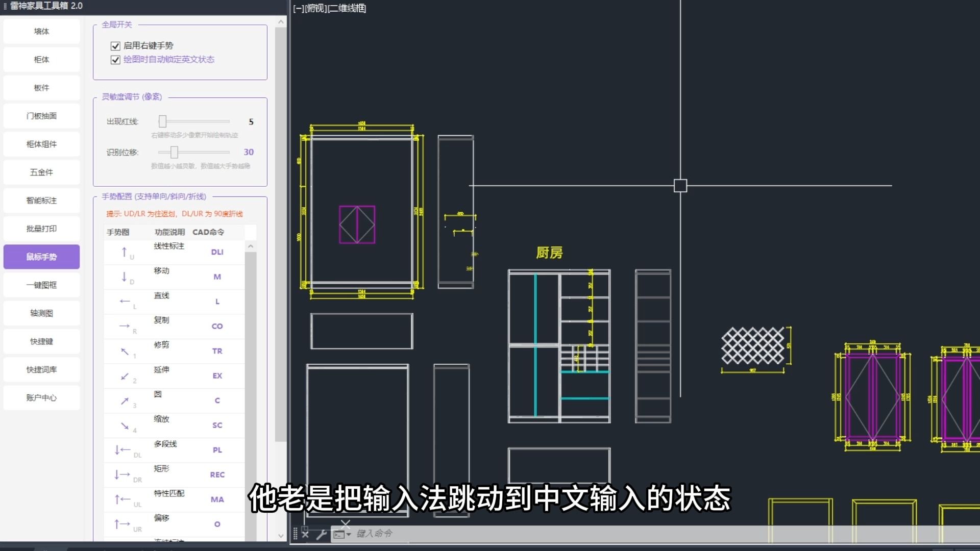Select the DLI command cell
The width and height of the screenshot is (980, 551).
click(x=217, y=252)
